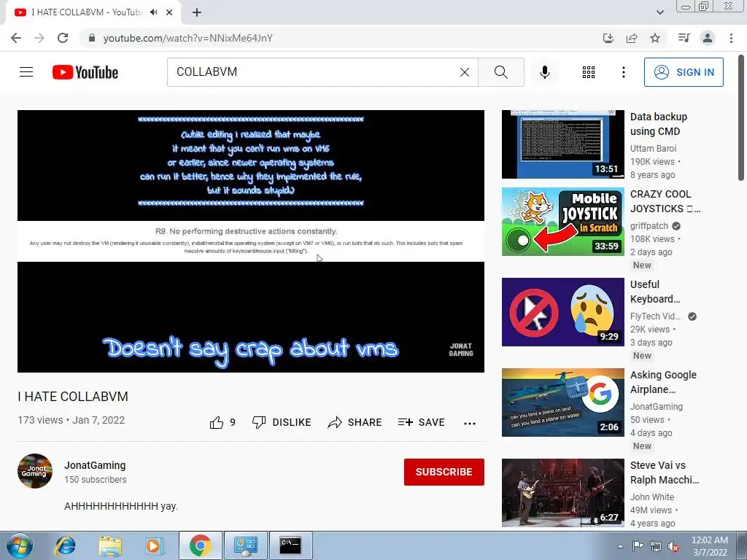The height and width of the screenshot is (560, 747).
Task: Open the site lock info icon
Action: (92, 38)
